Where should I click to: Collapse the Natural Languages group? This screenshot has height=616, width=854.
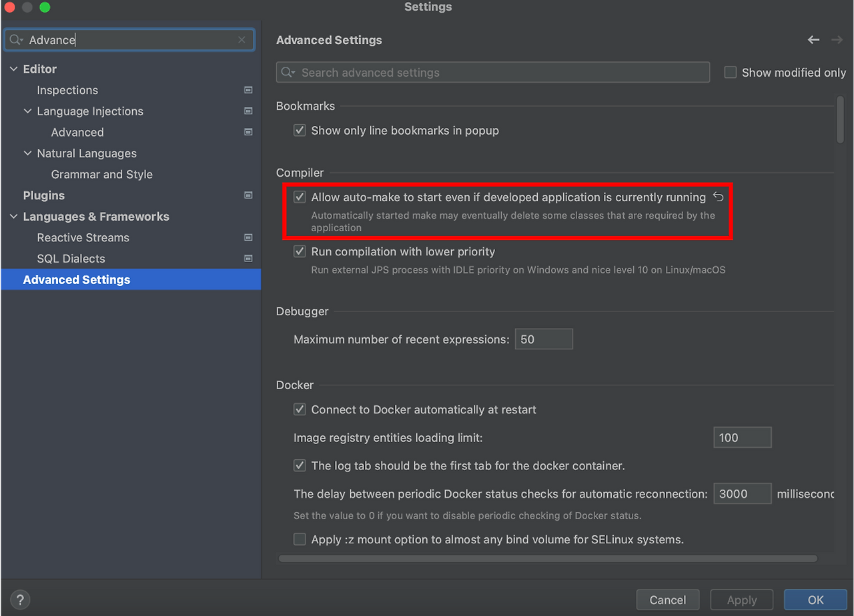27,153
